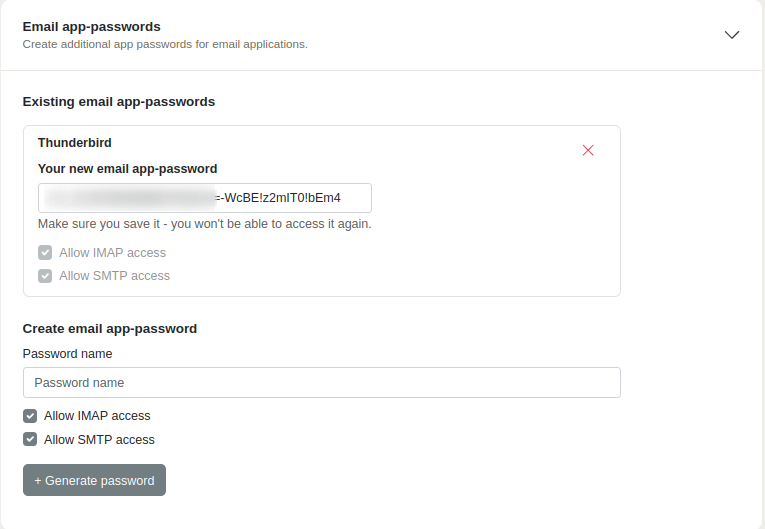
Task: Click the "Create email app-password" heading
Action: [110, 328]
